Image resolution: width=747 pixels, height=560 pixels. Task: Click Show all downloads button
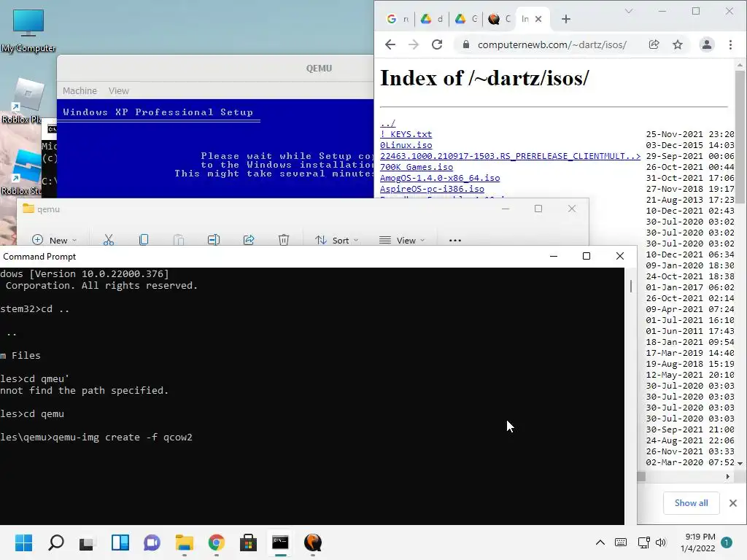click(691, 503)
